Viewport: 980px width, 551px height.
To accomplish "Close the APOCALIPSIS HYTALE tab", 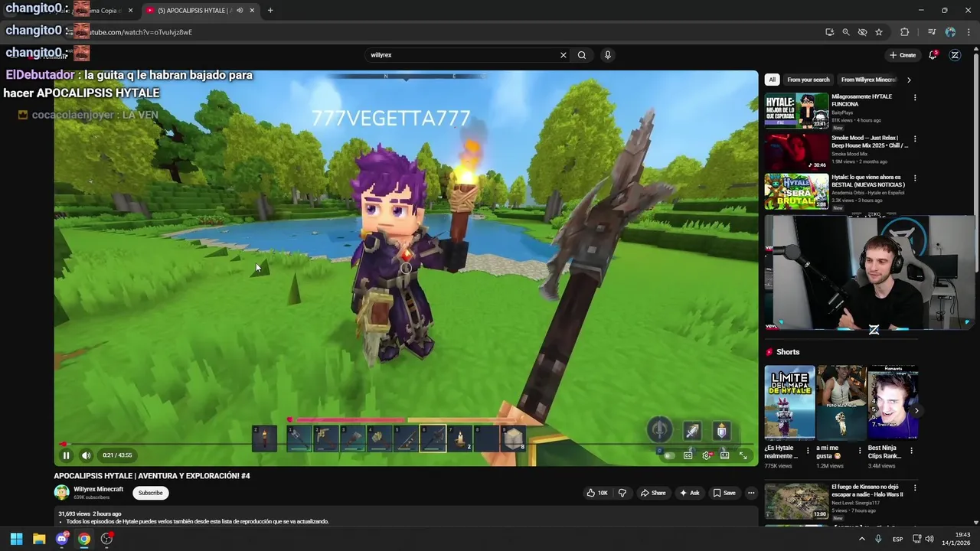I will [252, 11].
